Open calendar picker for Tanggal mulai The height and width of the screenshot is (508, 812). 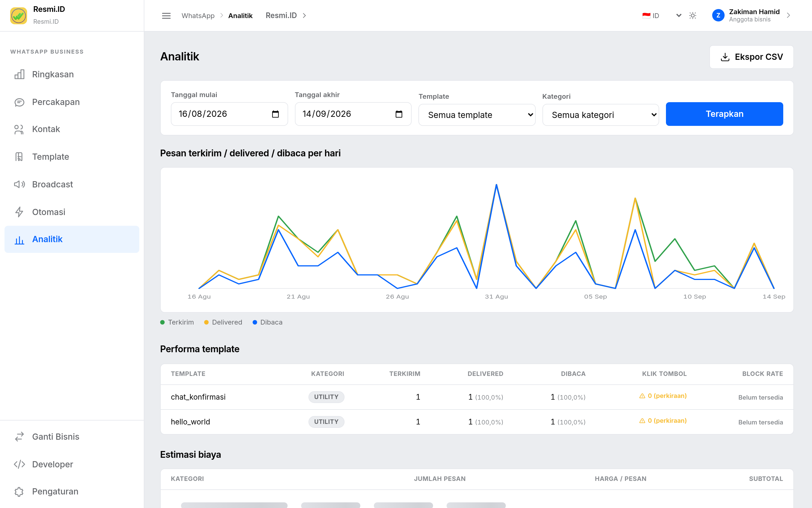pyautogui.click(x=275, y=114)
